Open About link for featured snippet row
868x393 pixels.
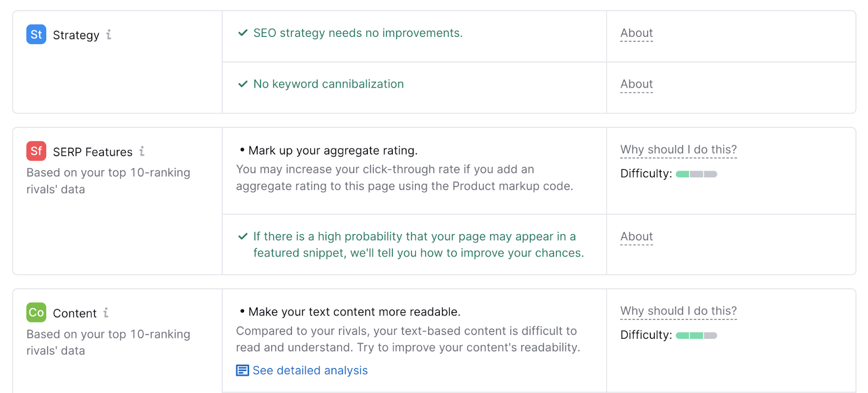click(x=636, y=236)
